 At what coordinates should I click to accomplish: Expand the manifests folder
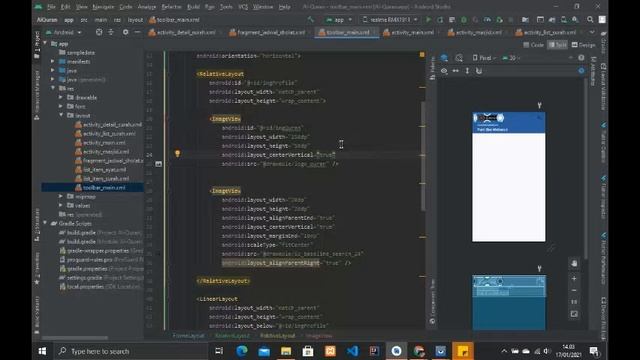click(x=53, y=61)
